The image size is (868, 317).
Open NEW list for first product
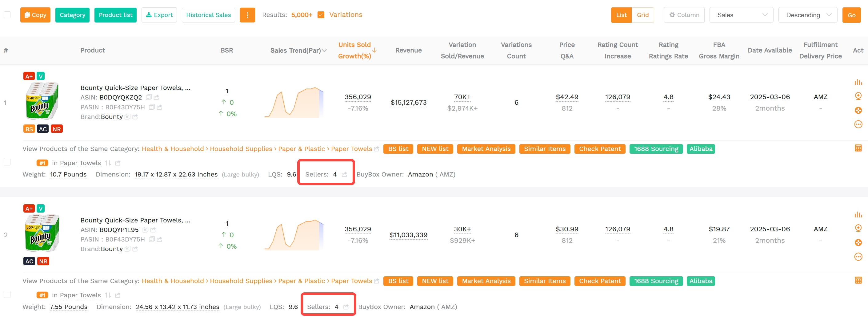coord(435,149)
